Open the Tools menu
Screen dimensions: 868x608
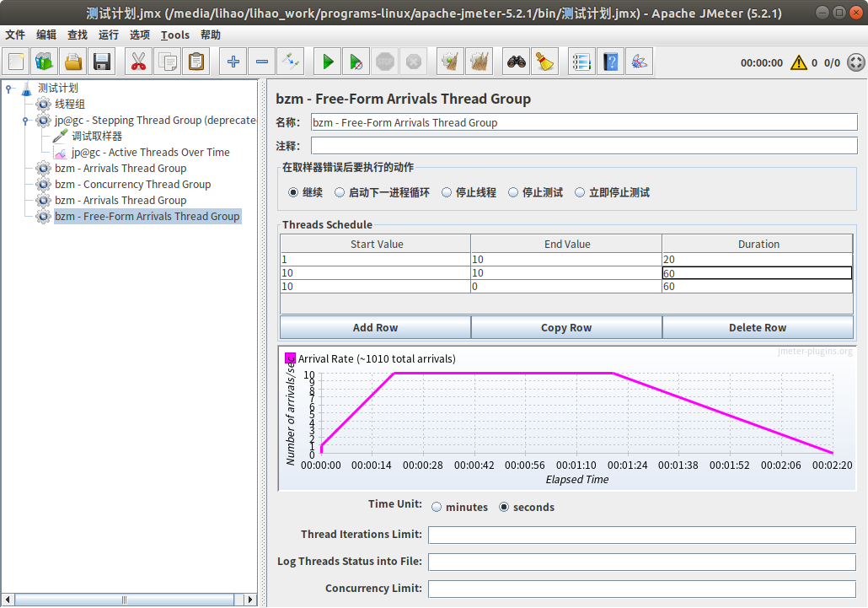[175, 35]
